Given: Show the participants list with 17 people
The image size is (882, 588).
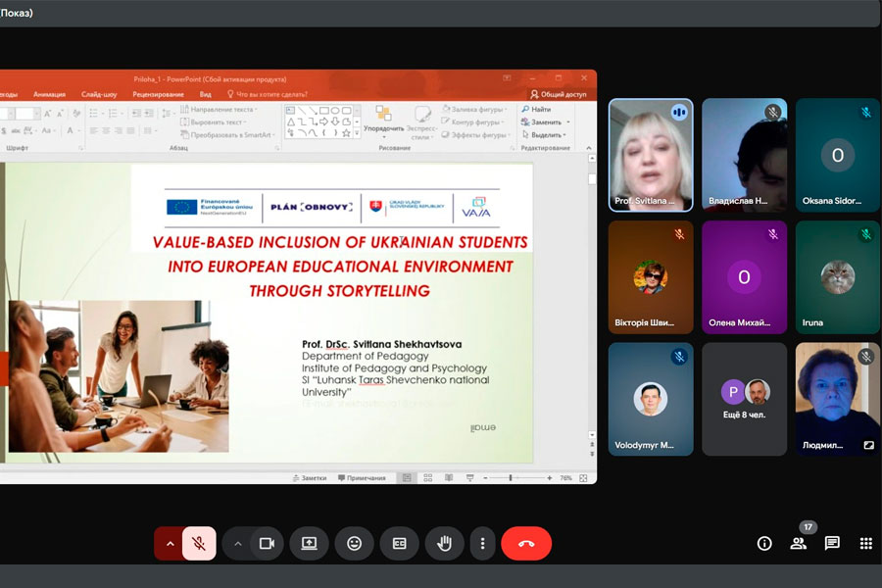Looking at the screenshot, I should pos(799,543).
